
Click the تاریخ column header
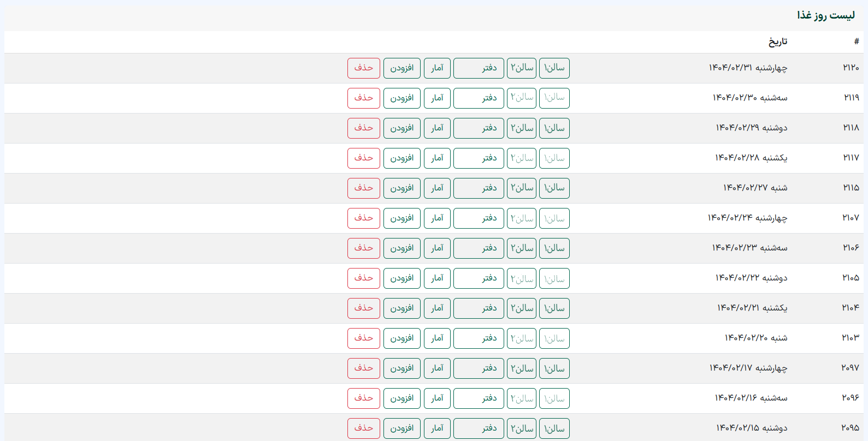[x=778, y=41]
